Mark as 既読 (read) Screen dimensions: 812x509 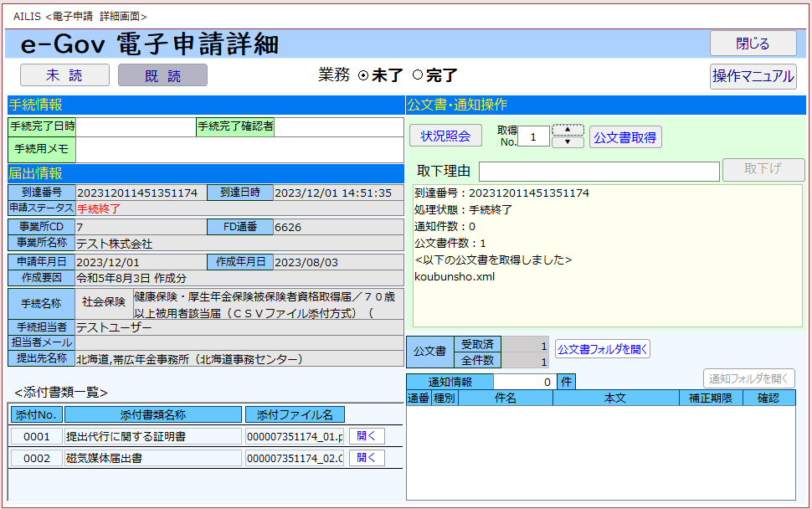[x=162, y=75]
